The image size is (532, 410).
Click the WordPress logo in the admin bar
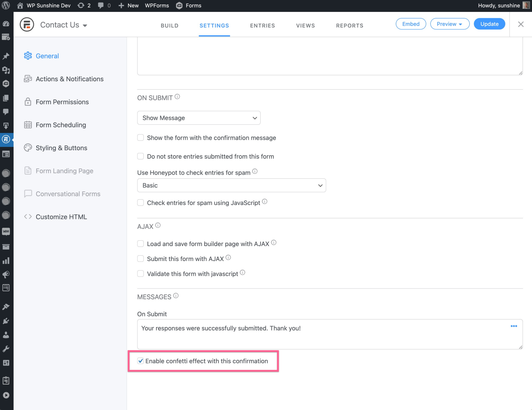(x=6, y=5)
